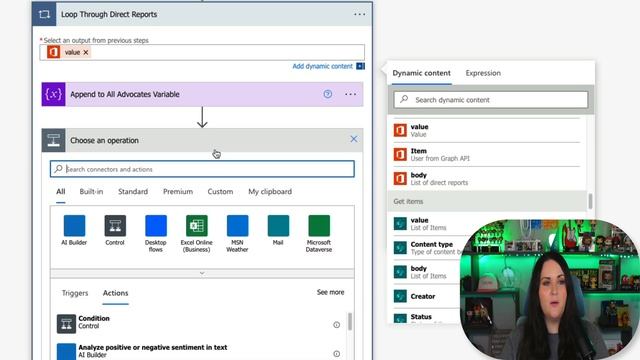The width and height of the screenshot is (640, 360).
Task: Focus the Search dynamic content field
Action: pos(491,100)
